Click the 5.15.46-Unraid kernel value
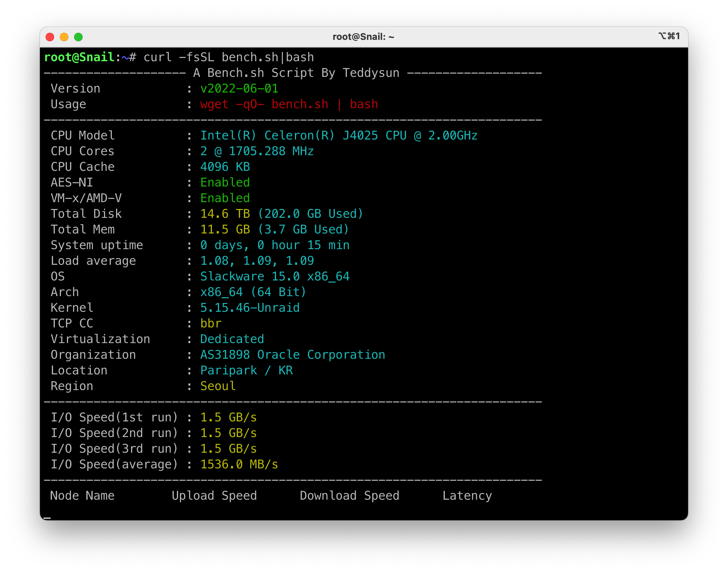The width and height of the screenshot is (728, 573). pos(250,308)
